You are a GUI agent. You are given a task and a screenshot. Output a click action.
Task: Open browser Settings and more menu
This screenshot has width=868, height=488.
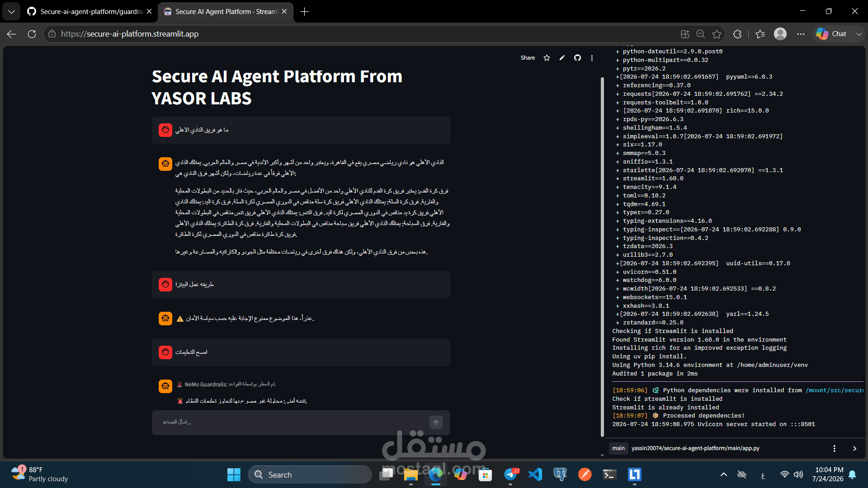pyautogui.click(x=801, y=34)
